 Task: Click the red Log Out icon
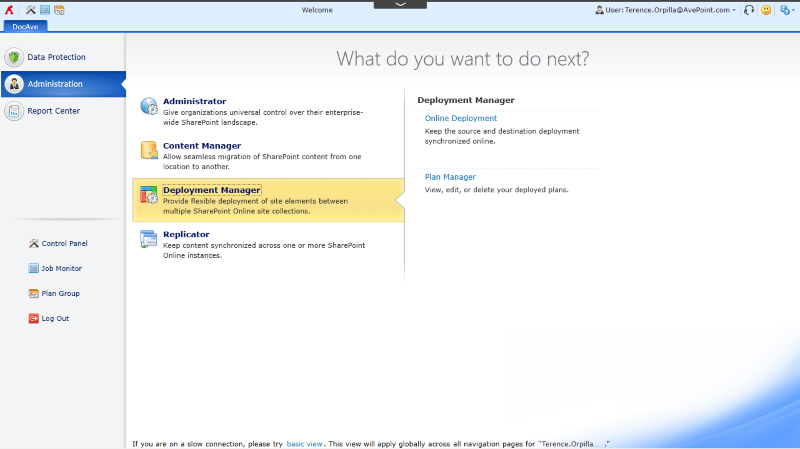[34, 318]
